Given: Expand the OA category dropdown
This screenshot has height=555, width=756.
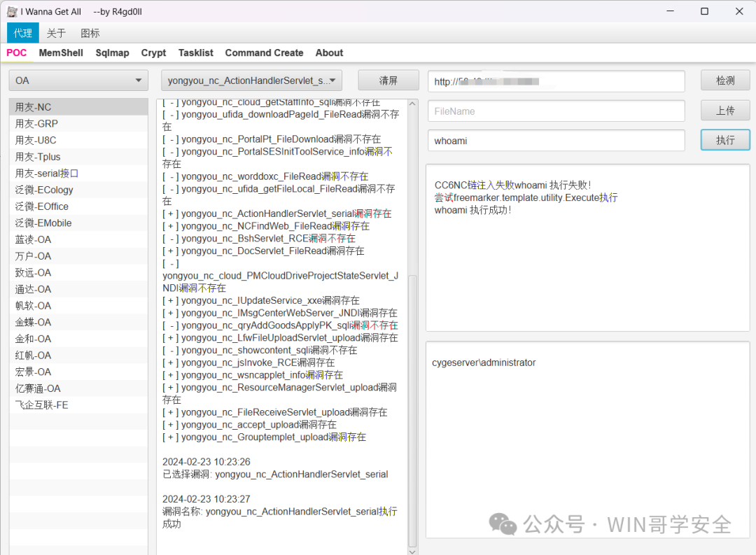Looking at the screenshot, I should [78, 80].
